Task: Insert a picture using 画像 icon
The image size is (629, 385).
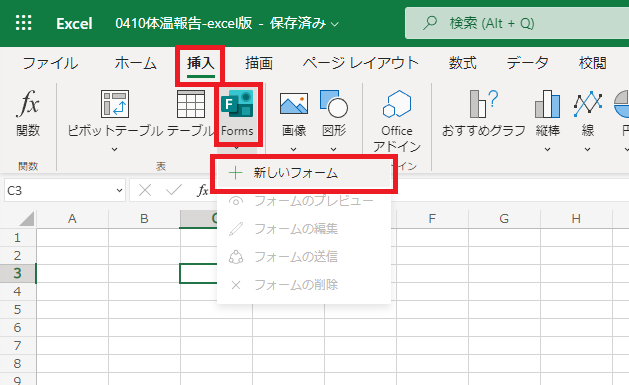Action: click(x=294, y=104)
